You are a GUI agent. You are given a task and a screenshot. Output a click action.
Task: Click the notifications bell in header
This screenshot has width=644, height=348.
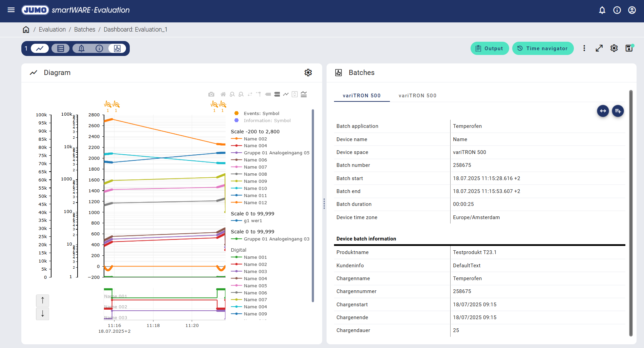point(602,10)
